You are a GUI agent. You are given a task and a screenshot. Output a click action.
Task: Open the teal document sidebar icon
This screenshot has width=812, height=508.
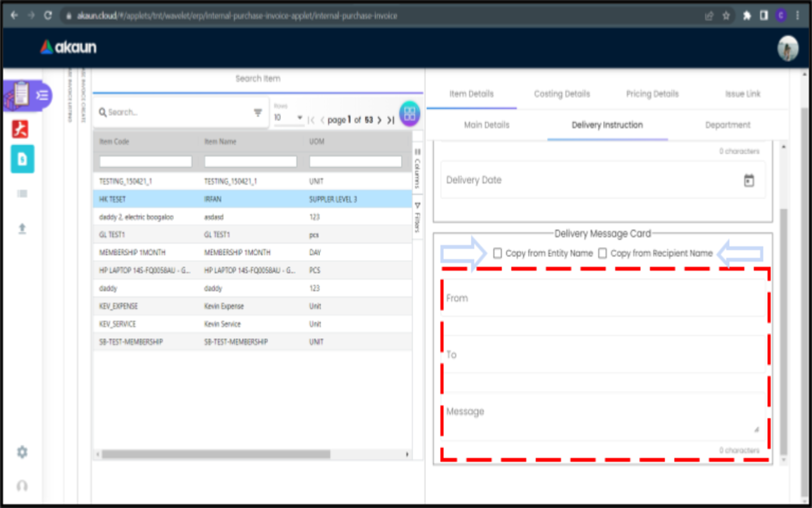22,159
